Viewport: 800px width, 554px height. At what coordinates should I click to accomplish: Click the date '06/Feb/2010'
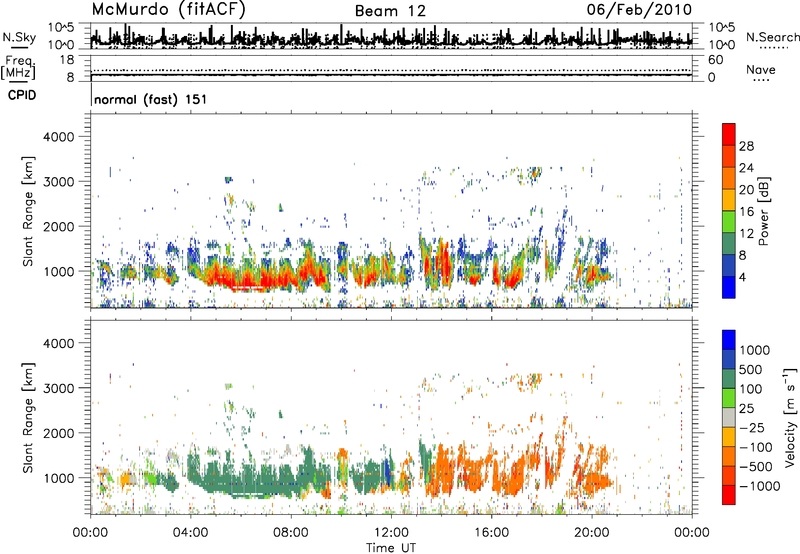pyautogui.click(x=639, y=10)
